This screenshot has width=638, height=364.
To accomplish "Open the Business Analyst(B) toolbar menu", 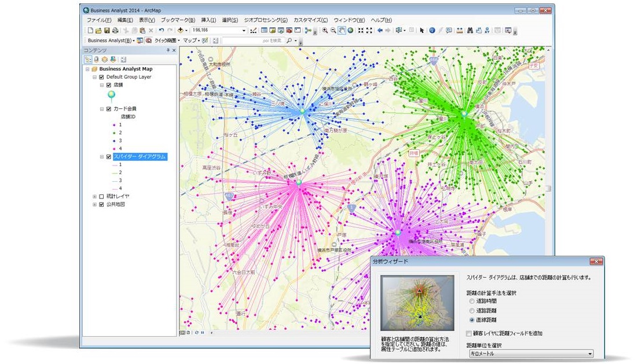I will pyautogui.click(x=111, y=41).
